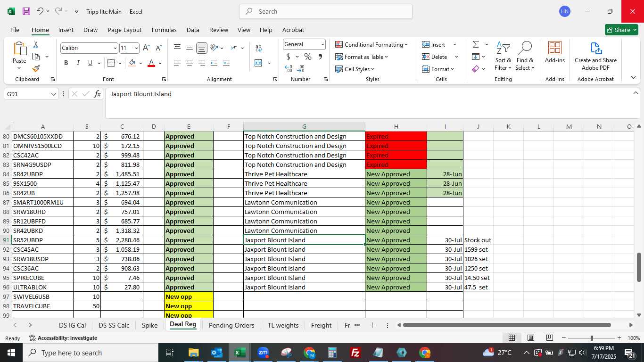Open the Insert ribbon tab
The width and height of the screenshot is (644, 362).
(66, 30)
